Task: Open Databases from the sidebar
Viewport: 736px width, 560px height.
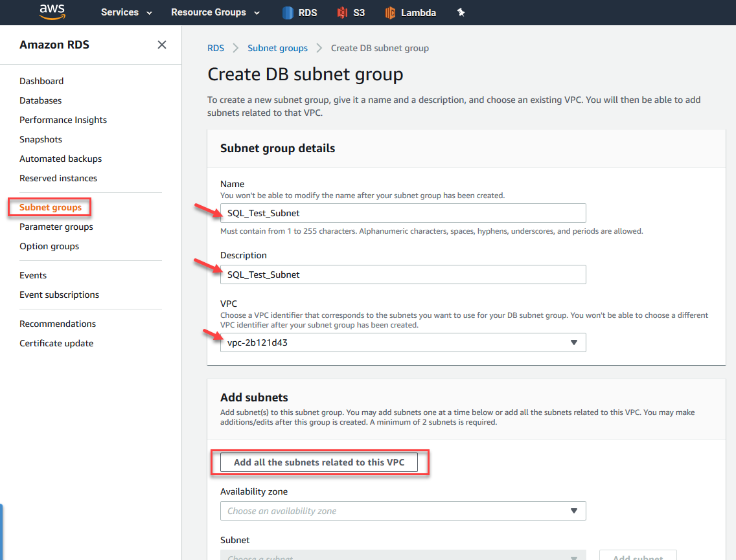Action: click(41, 100)
